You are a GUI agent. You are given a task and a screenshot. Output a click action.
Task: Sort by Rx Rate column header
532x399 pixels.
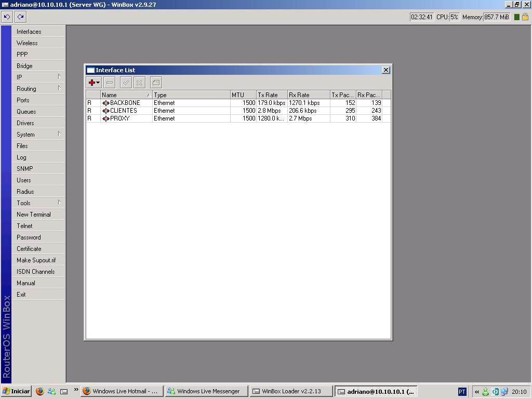pos(309,95)
